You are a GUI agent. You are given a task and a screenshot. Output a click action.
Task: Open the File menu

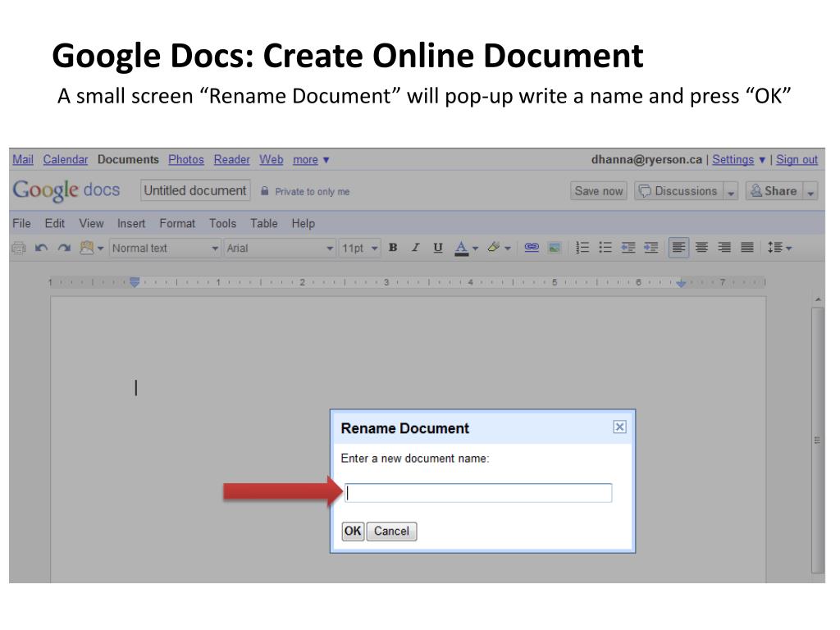(21, 223)
